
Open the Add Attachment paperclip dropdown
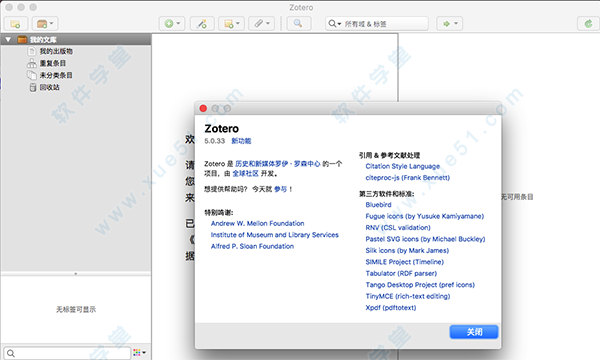tap(261, 24)
